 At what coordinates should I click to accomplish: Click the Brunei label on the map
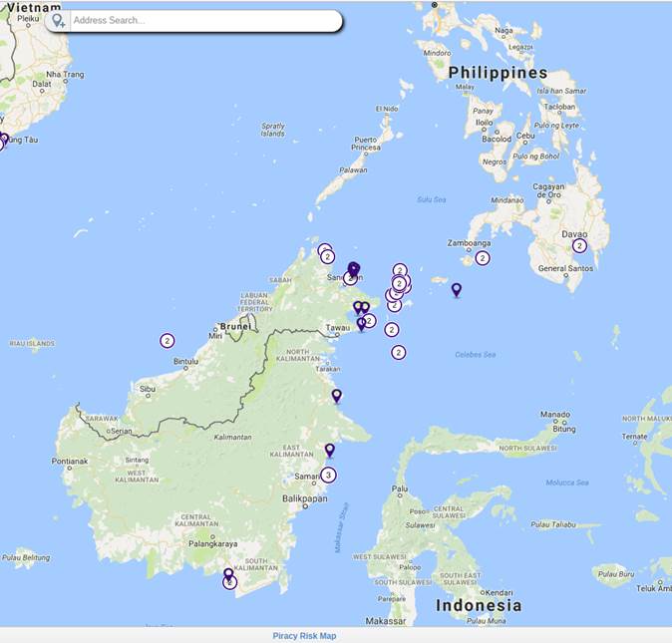click(x=235, y=326)
